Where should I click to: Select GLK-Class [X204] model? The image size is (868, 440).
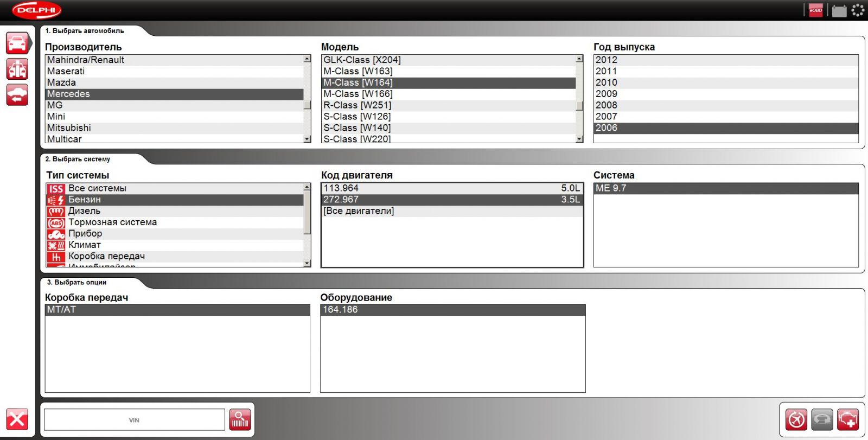449,60
